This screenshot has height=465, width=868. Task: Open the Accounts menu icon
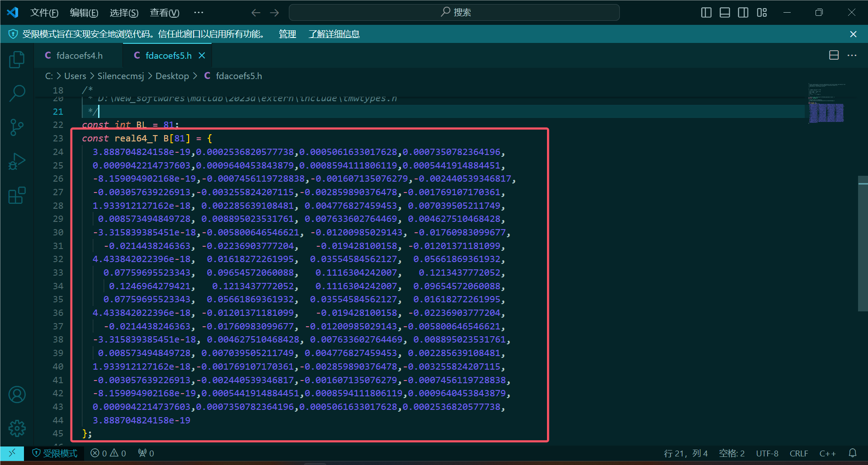pyautogui.click(x=17, y=395)
